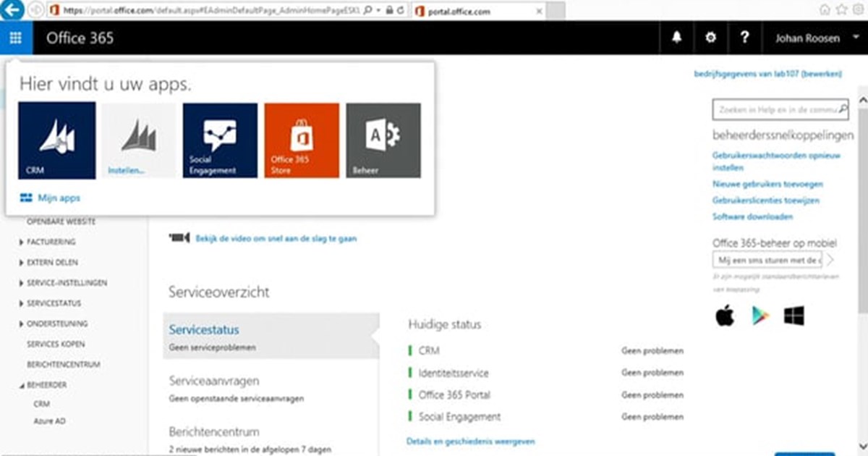The width and height of the screenshot is (868, 456).
Task: Open the Instellen... app tile
Action: [139, 140]
